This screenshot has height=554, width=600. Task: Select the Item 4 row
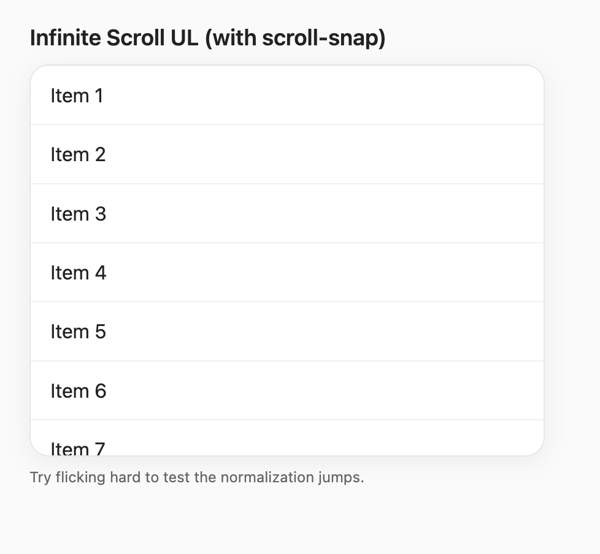(x=287, y=272)
